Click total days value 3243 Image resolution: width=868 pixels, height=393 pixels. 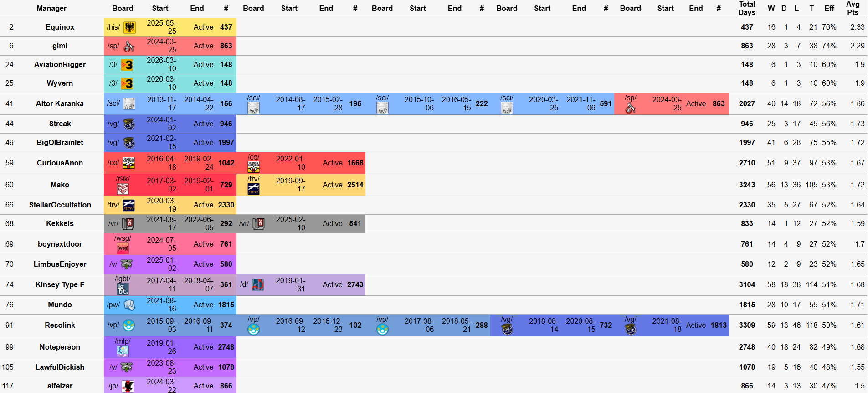pos(747,185)
